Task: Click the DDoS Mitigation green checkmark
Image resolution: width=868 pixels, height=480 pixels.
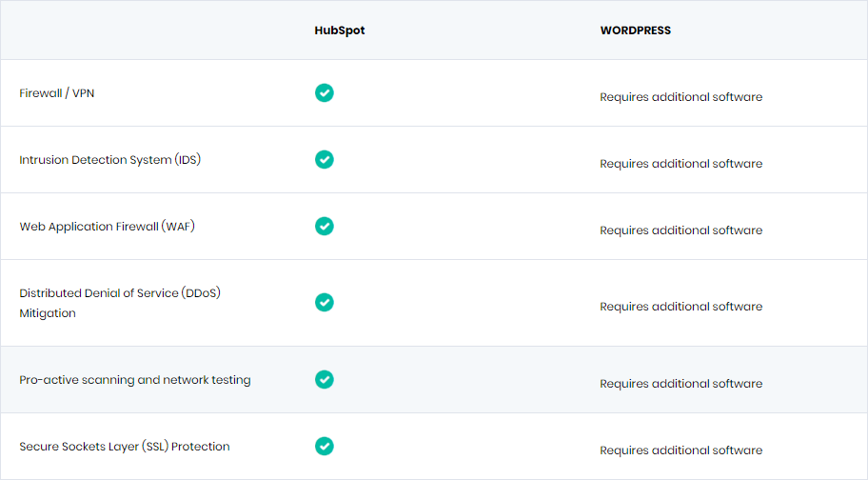Action: (x=325, y=302)
